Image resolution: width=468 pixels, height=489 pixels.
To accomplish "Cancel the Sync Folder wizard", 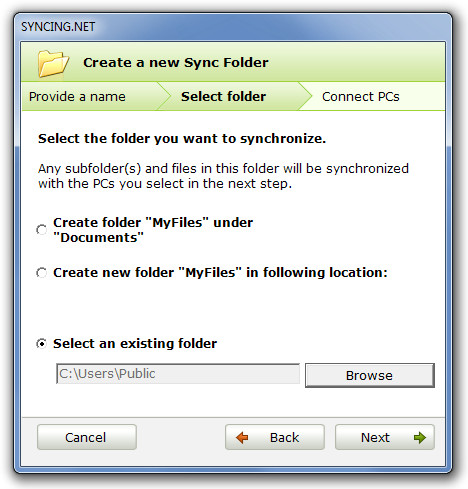I will click(87, 437).
